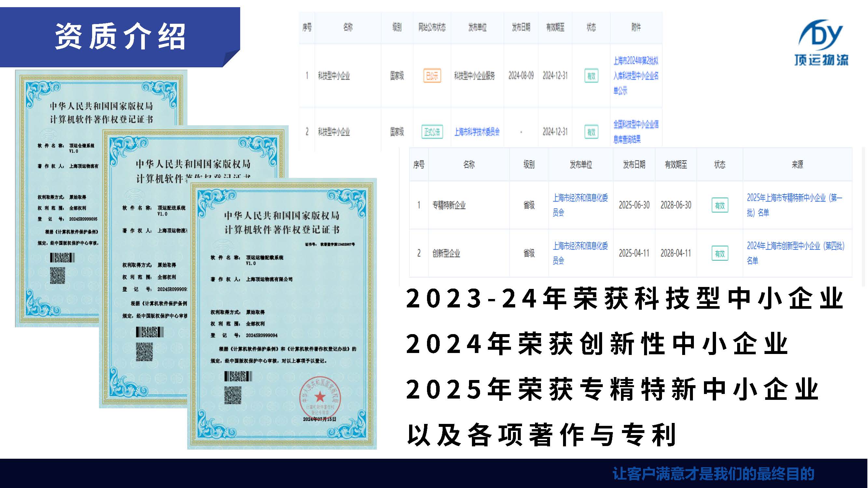Click the 网站公布状态 column header

pos(432,27)
